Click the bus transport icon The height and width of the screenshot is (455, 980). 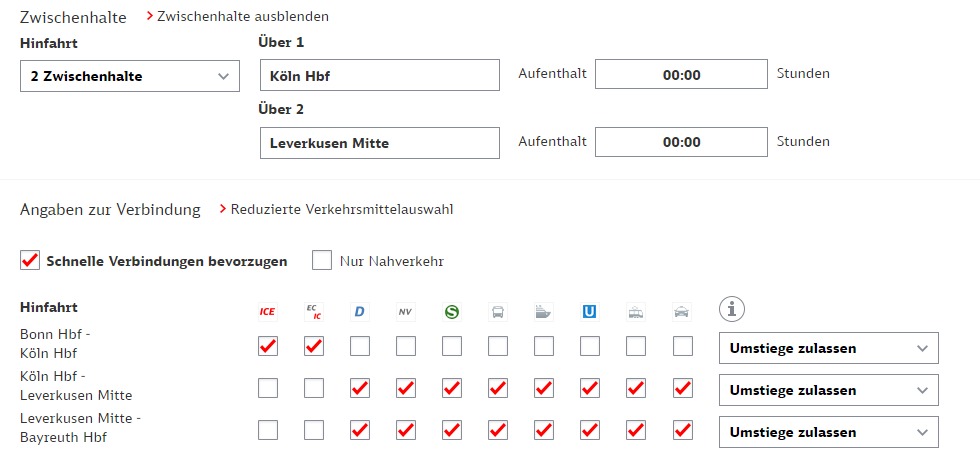tap(498, 311)
